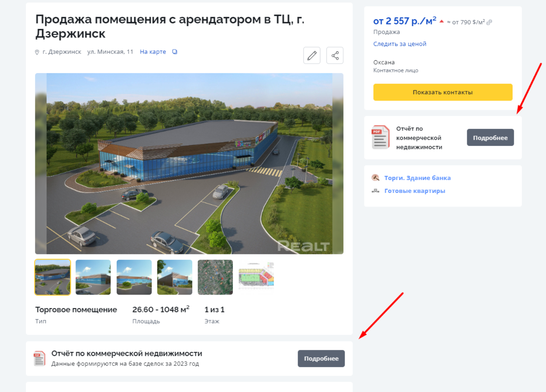
Task: Click the copy address icon
Action: point(175,52)
